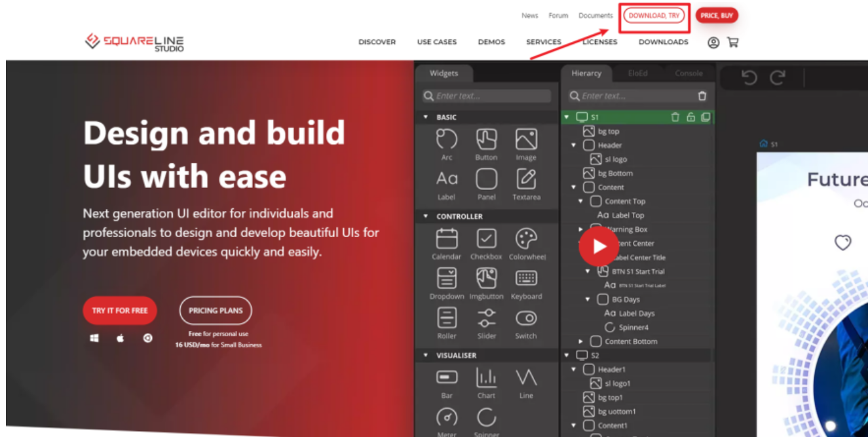This screenshot has width=868, height=437.
Task: Select the Image widget icon
Action: click(526, 140)
